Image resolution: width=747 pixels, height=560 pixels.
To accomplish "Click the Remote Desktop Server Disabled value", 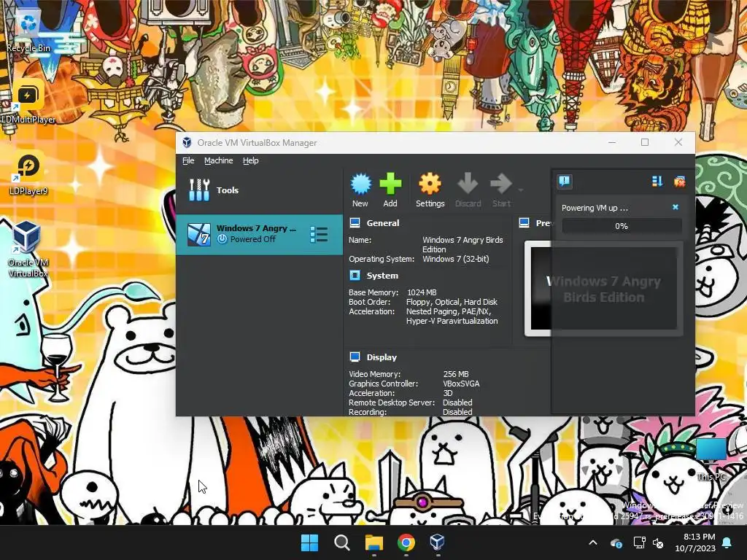I will click(457, 402).
